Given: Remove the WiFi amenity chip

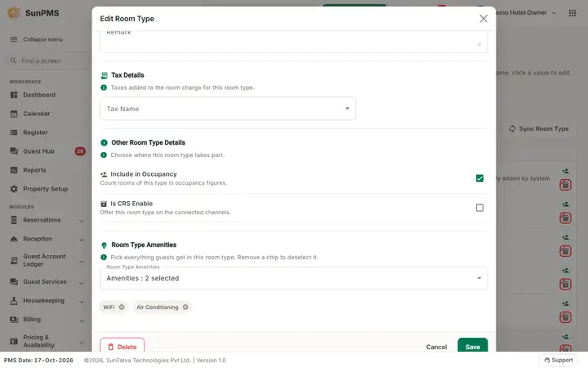Looking at the screenshot, I should pyautogui.click(x=122, y=307).
